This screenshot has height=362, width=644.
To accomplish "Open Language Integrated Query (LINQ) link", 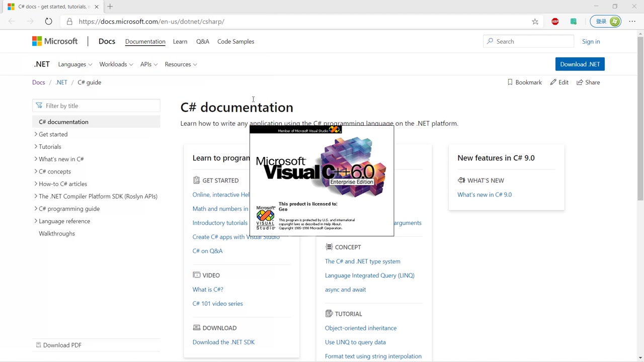I will tap(370, 276).
